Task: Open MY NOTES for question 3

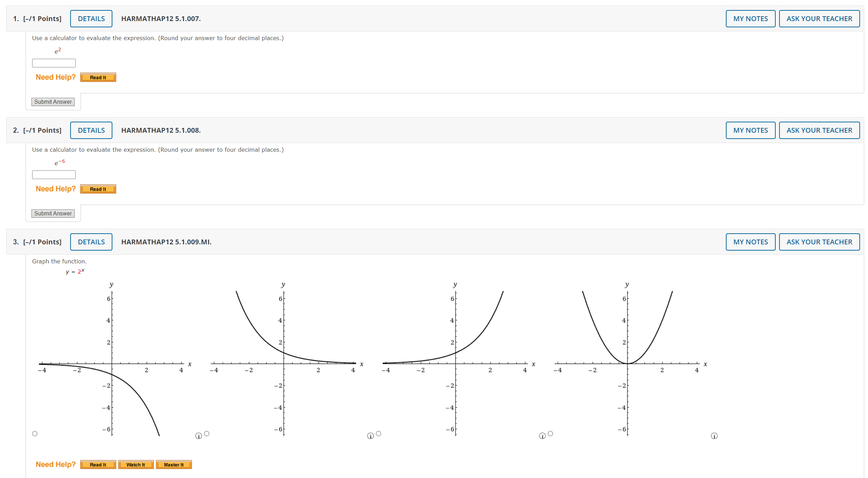Action: (750, 242)
